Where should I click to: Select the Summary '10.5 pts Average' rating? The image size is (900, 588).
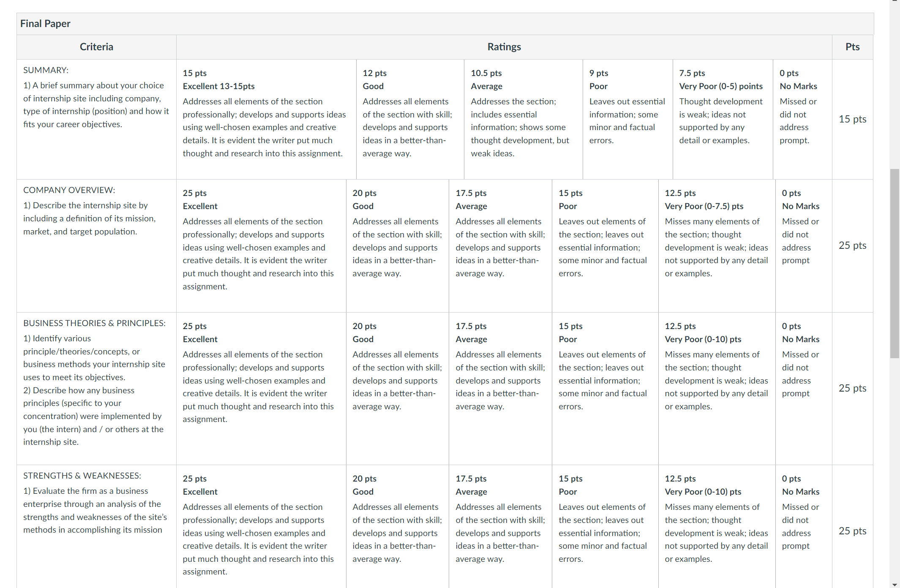point(524,119)
